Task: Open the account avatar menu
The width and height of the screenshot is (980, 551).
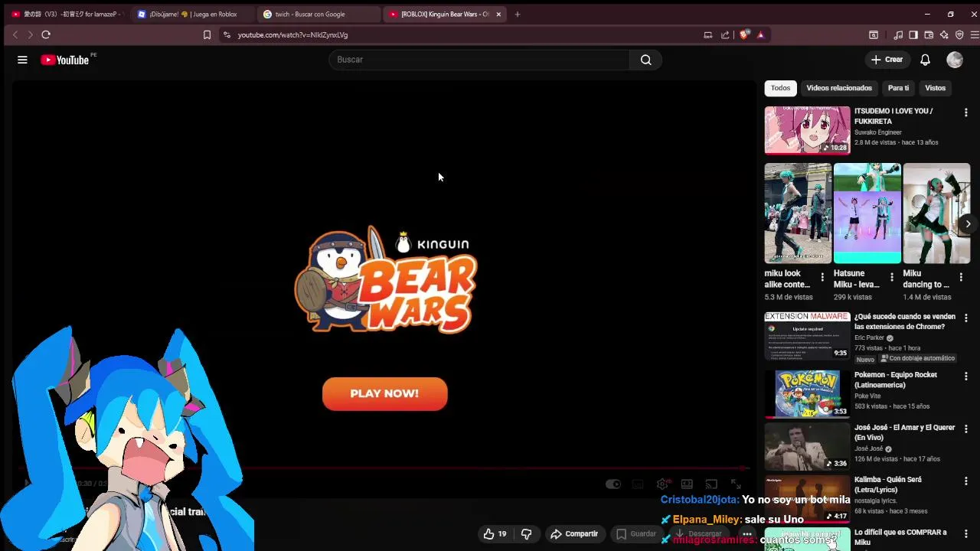Action: coord(954,60)
